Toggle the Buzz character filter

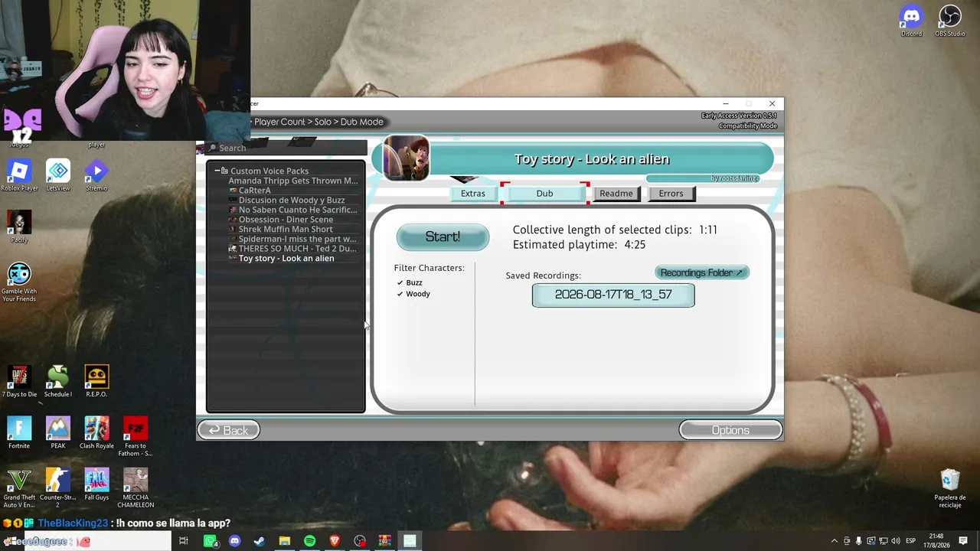pyautogui.click(x=410, y=282)
